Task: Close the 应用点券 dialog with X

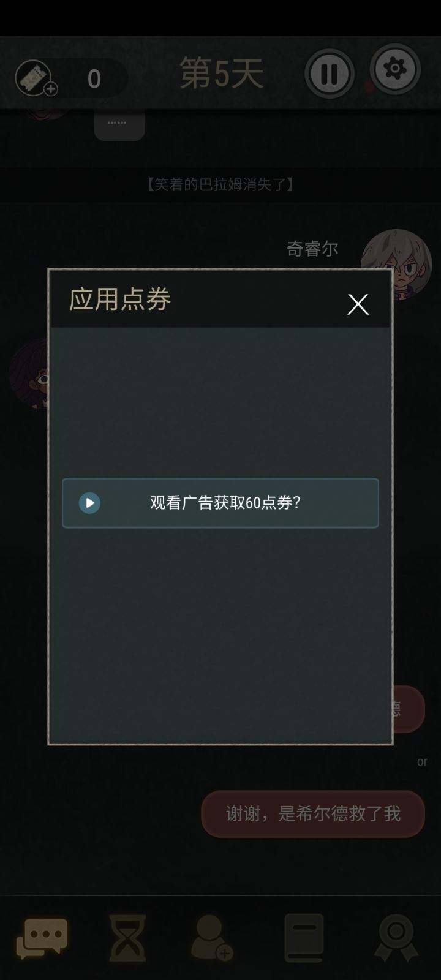Action: tap(358, 304)
